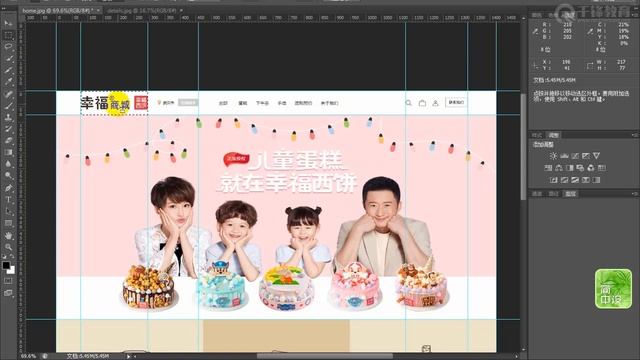Add a Levels adjustment layer
The height and width of the screenshot is (360, 640).
click(x=564, y=156)
